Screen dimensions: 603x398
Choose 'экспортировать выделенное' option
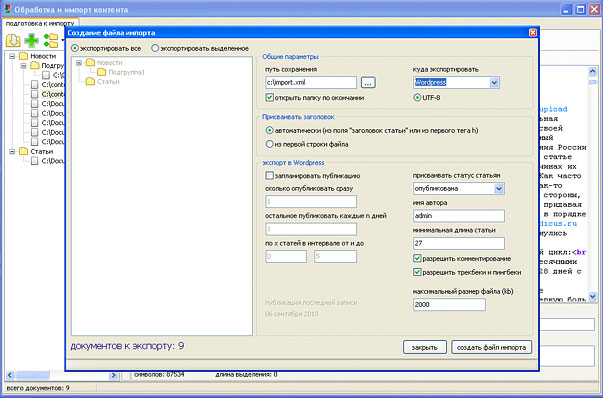pos(200,48)
